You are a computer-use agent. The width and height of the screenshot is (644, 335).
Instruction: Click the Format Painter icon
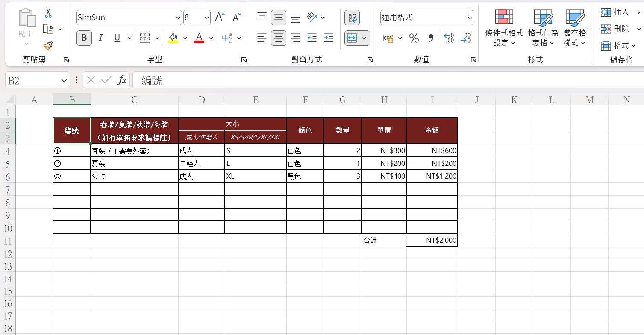click(x=48, y=46)
